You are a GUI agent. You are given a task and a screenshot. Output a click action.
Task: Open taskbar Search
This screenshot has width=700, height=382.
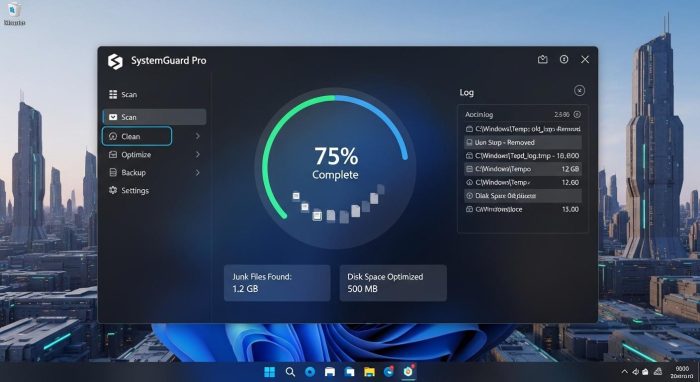click(290, 372)
